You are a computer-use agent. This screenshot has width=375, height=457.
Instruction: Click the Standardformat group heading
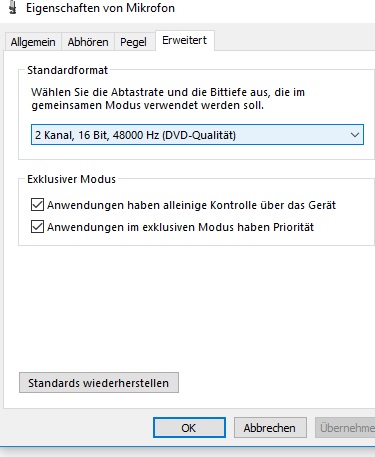click(x=68, y=70)
